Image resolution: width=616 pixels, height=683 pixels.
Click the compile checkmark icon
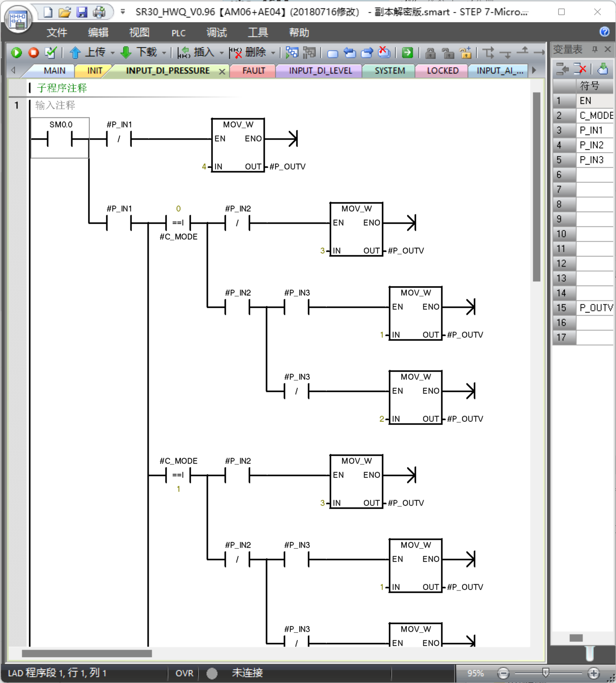pos(51,53)
